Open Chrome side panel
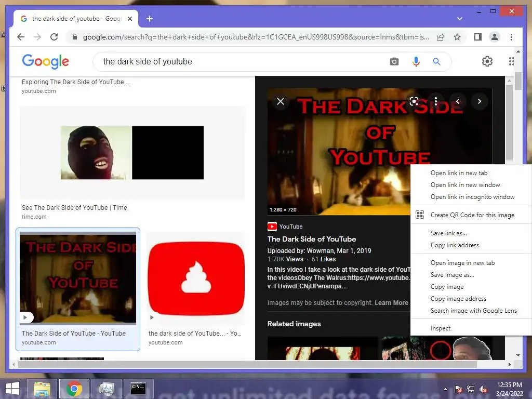Screen dimensions: 532x399 point(478,37)
